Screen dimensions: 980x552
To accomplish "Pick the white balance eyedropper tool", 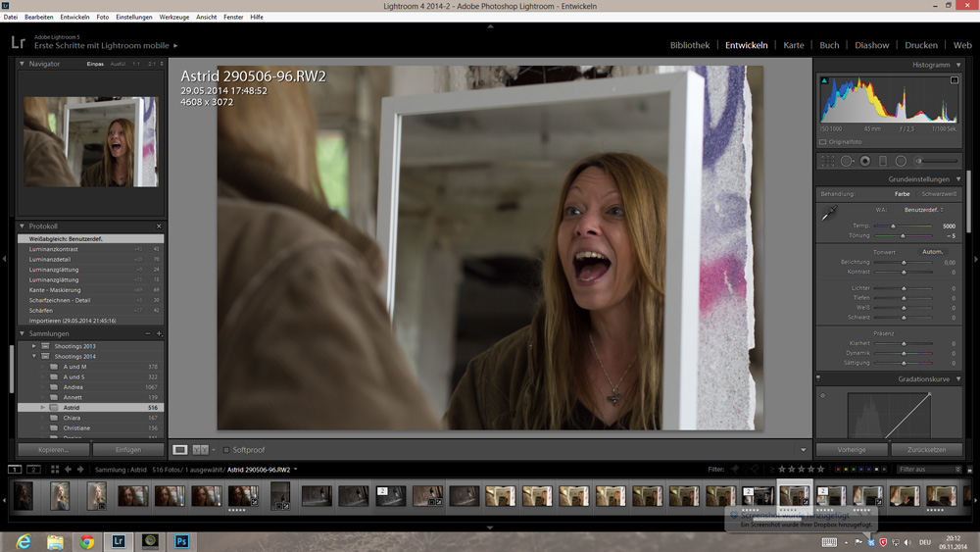I will pyautogui.click(x=829, y=213).
